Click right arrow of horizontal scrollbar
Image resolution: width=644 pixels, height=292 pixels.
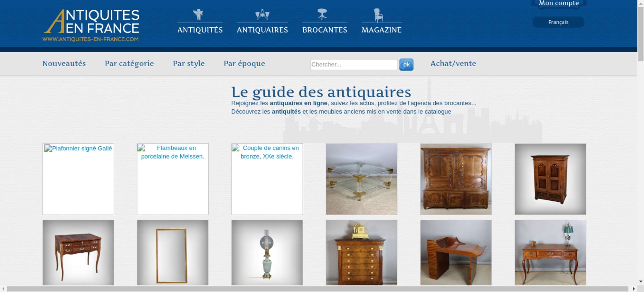[634, 289]
